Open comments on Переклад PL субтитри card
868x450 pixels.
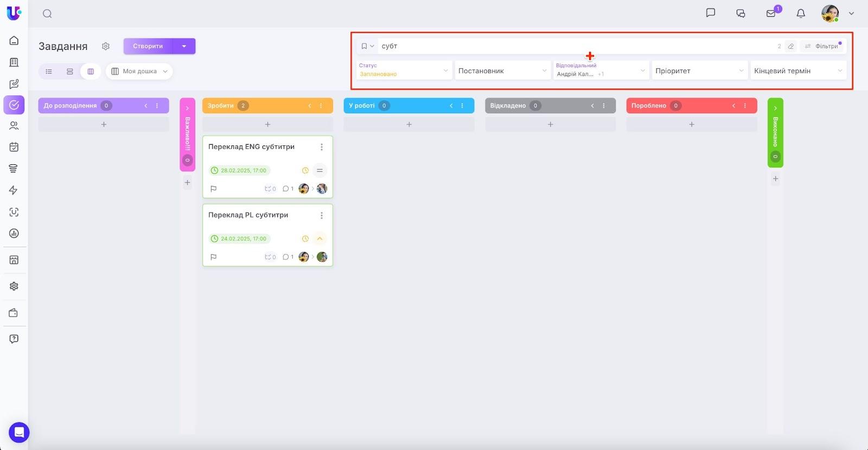tap(288, 257)
